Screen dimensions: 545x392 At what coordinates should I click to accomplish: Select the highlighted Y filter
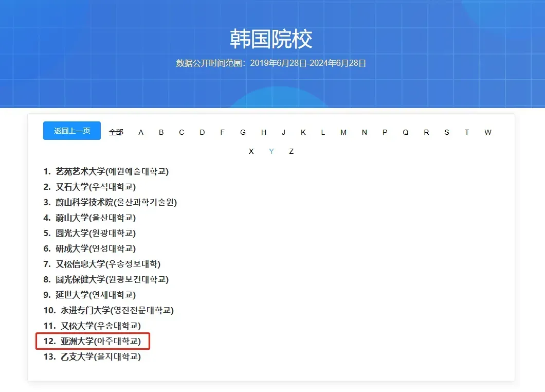[x=271, y=151]
